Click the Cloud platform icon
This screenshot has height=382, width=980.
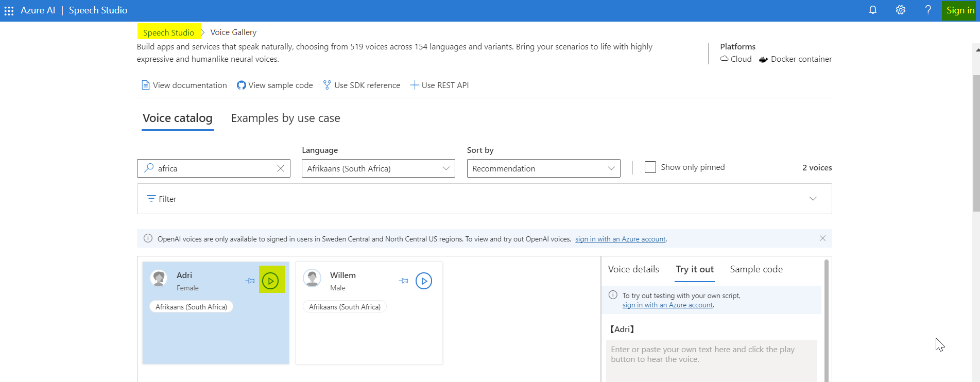click(x=724, y=59)
